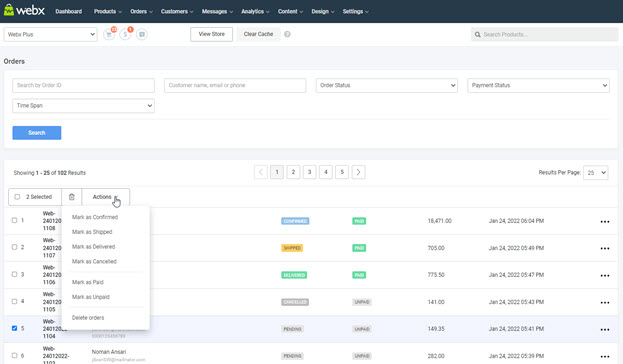
Task: Open more options for 775.50 order
Action: 605,275
